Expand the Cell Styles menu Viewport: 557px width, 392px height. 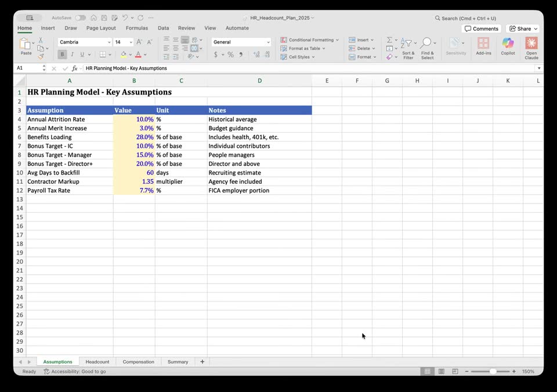(297, 57)
